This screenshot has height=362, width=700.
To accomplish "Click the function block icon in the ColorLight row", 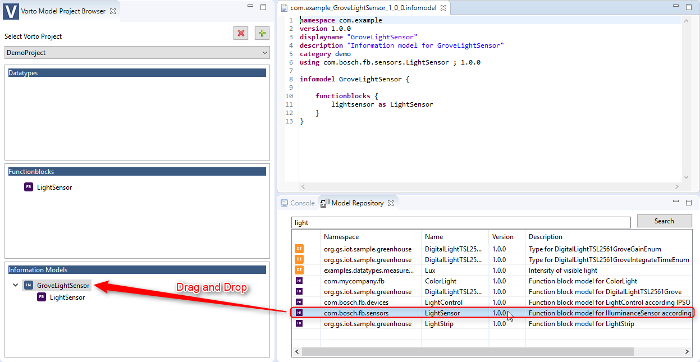I will (299, 281).
